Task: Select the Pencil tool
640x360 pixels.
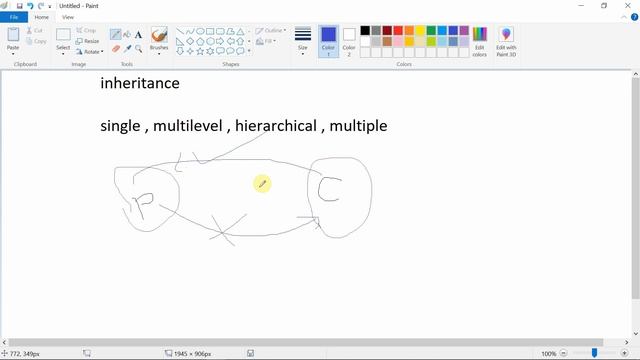Action: (116, 35)
